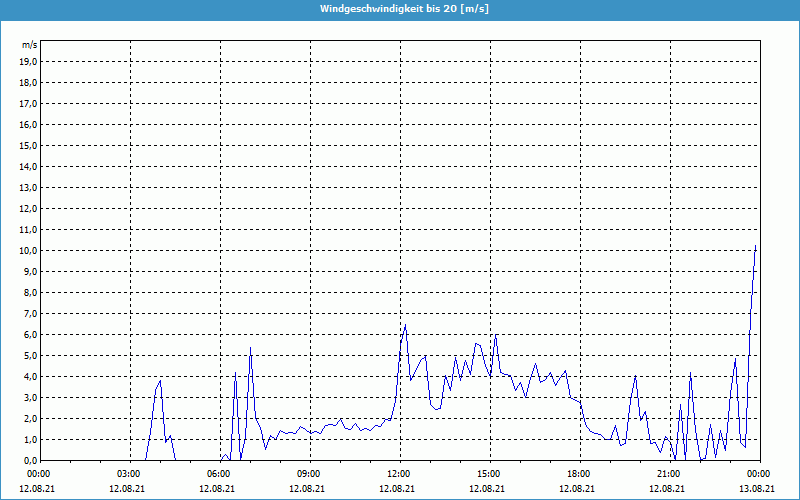Select the 06:00 time axis label

tap(218, 473)
